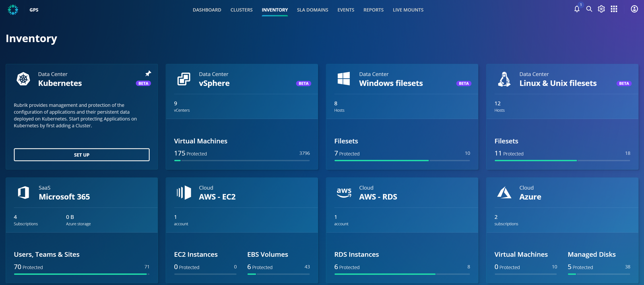This screenshot has height=285, width=644.
Task: Click the BETA badge on Linux filesets
Action: click(x=624, y=83)
